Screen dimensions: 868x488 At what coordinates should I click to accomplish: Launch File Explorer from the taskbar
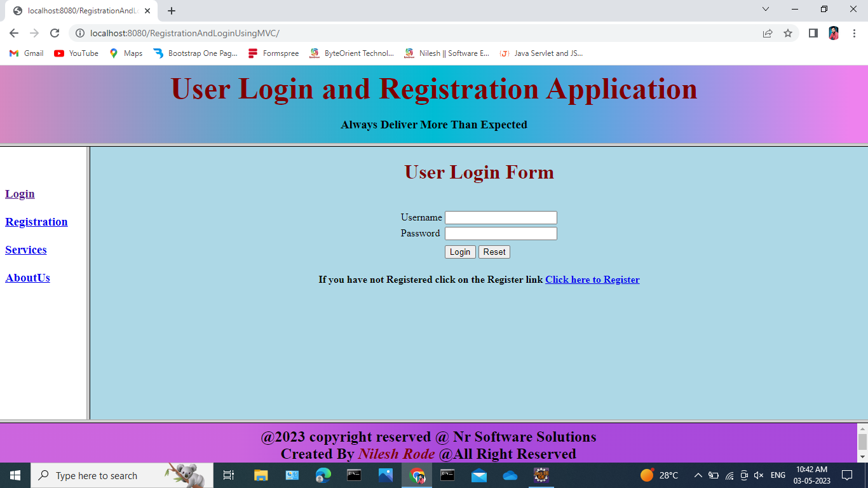coord(261,475)
